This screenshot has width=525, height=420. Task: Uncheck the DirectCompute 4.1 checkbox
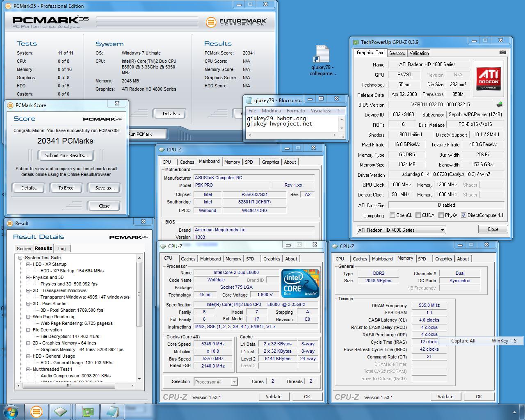(463, 215)
